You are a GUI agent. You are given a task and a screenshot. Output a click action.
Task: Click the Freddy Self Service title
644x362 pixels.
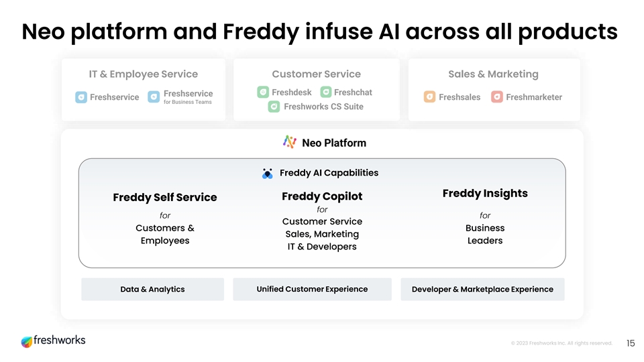[x=165, y=197]
